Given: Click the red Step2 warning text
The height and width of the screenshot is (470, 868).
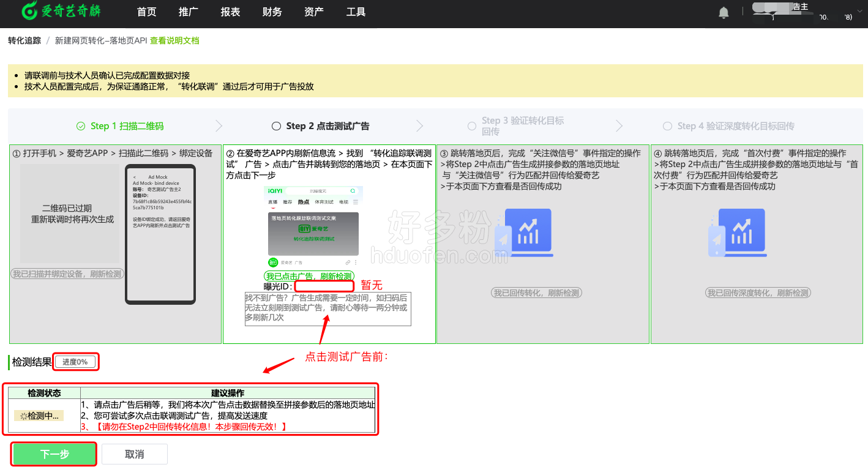Looking at the screenshot, I should tap(184, 427).
